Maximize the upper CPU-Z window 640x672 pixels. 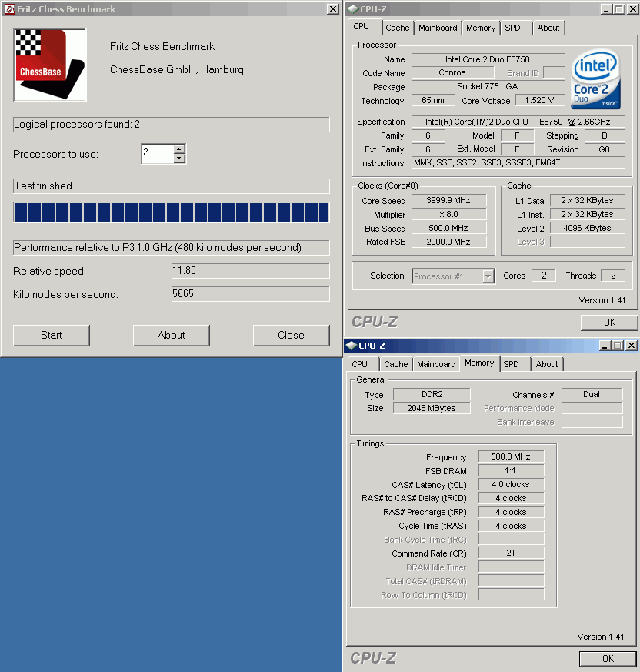pos(619,9)
